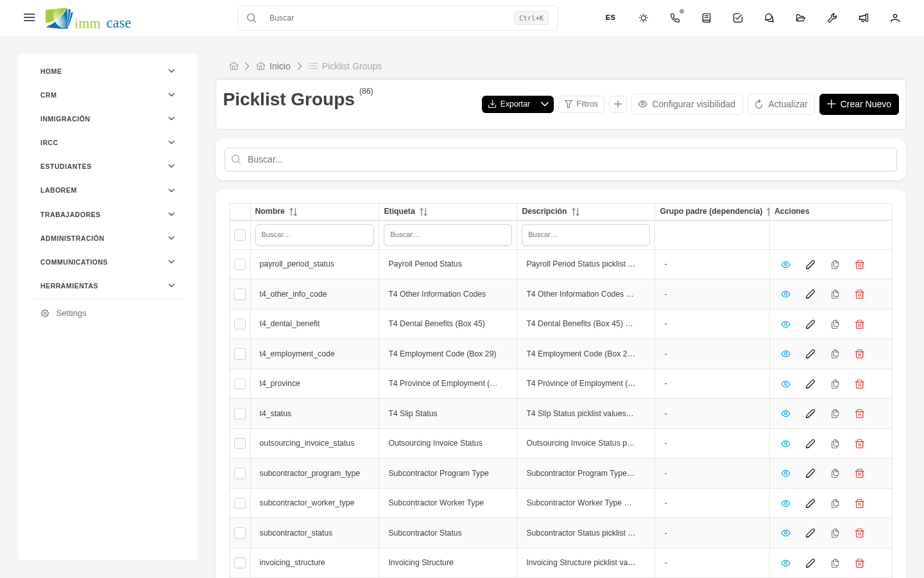
Task: Expand the ADMINISTRACIÓN sidebar section
Action: 108,238
